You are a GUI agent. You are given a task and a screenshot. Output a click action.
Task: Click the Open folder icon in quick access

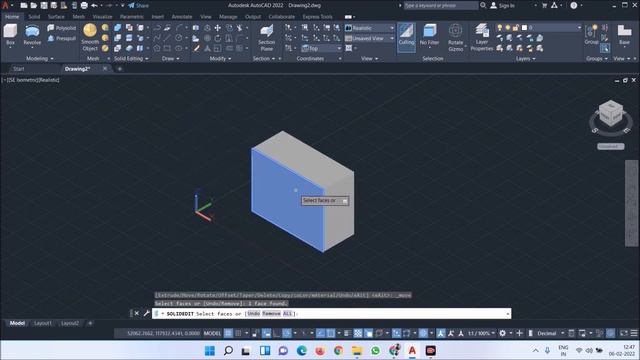tap(33, 5)
